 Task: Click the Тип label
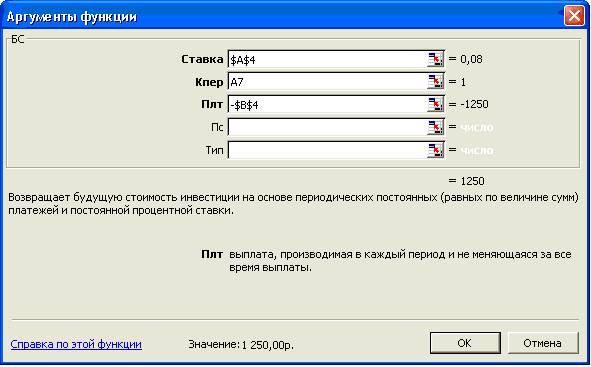click(x=214, y=150)
